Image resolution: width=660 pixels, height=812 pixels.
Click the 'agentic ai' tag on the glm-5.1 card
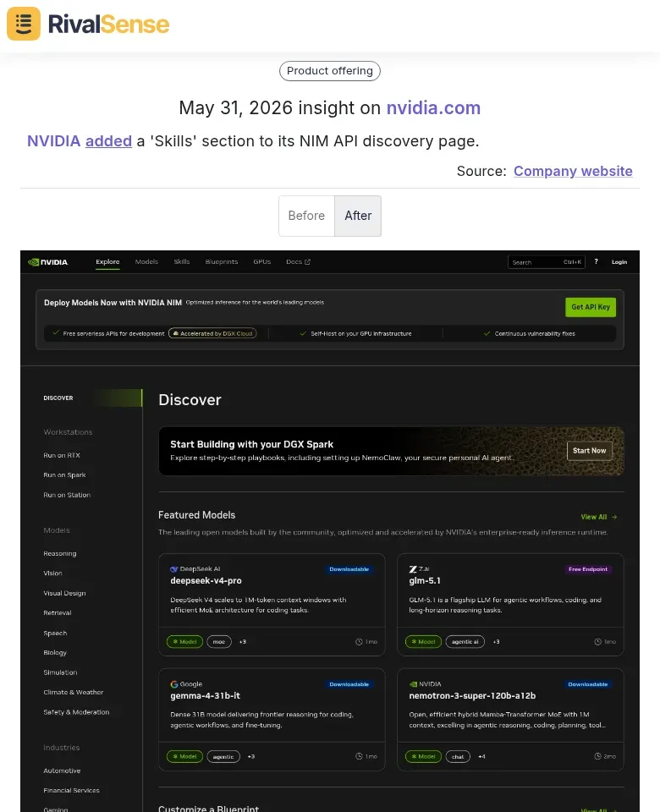465,642
